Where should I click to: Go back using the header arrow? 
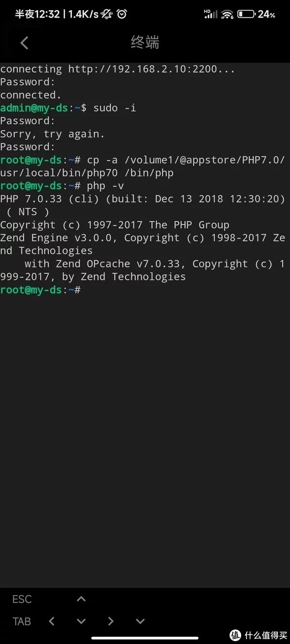click(24, 43)
